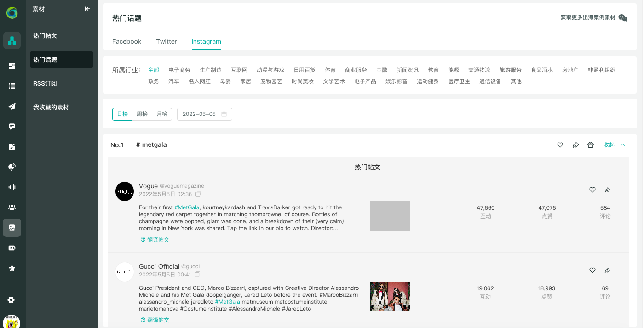Filter industry by 其他

(x=516, y=81)
